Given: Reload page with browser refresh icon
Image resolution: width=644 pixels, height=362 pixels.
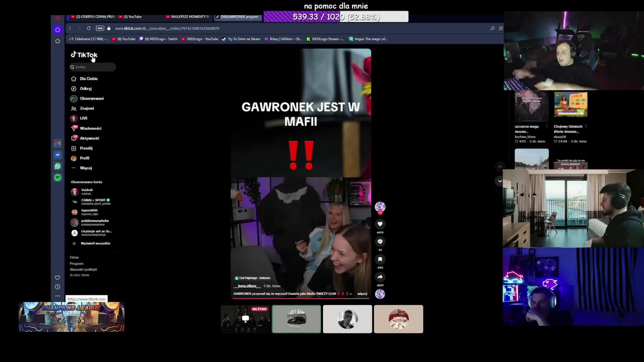Looking at the screenshot, I should click(x=89, y=28).
